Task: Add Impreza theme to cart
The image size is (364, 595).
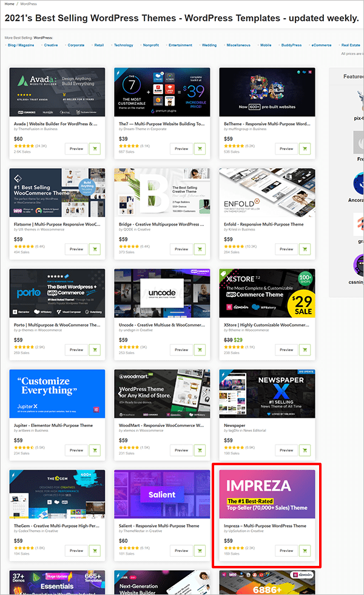Action: coord(305,551)
